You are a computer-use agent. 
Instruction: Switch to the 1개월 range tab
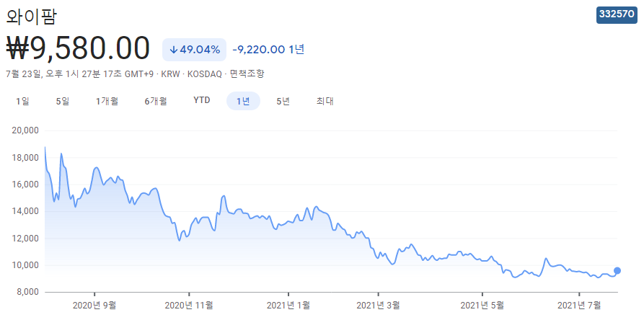pyautogui.click(x=107, y=101)
